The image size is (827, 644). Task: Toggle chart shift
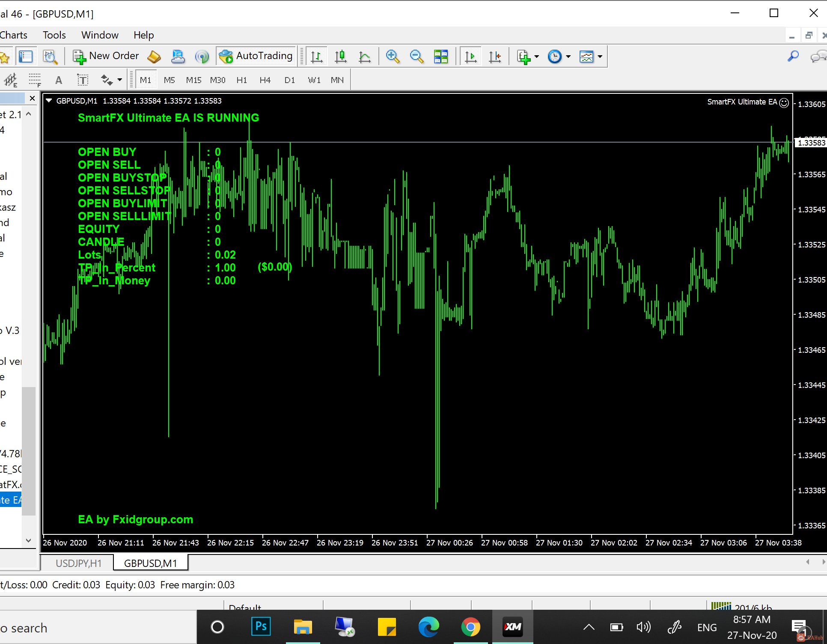495,56
